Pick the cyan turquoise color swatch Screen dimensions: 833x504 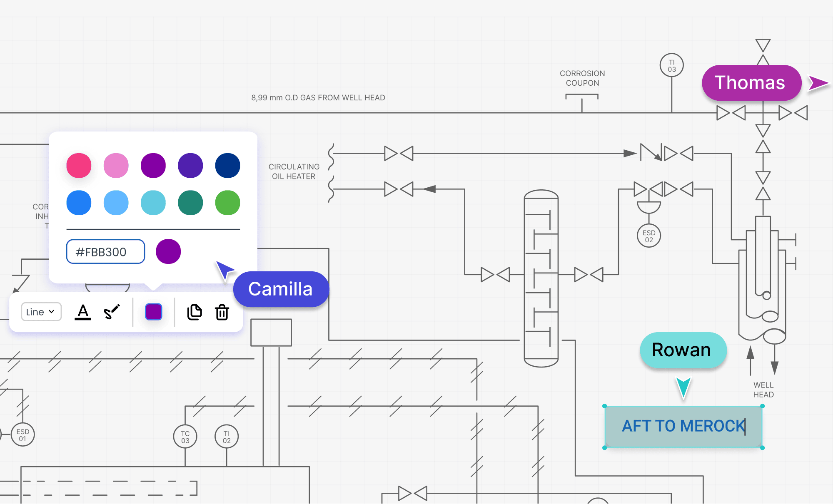(x=153, y=203)
